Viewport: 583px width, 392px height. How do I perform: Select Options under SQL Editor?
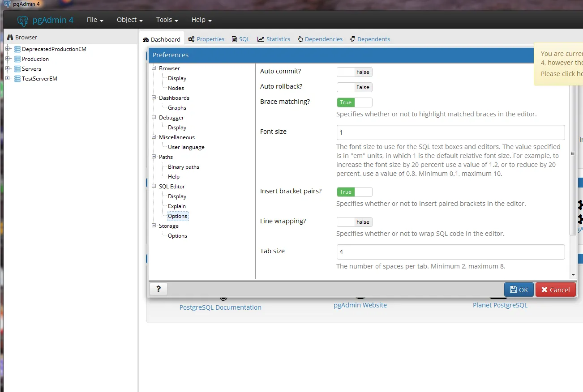pyautogui.click(x=178, y=216)
